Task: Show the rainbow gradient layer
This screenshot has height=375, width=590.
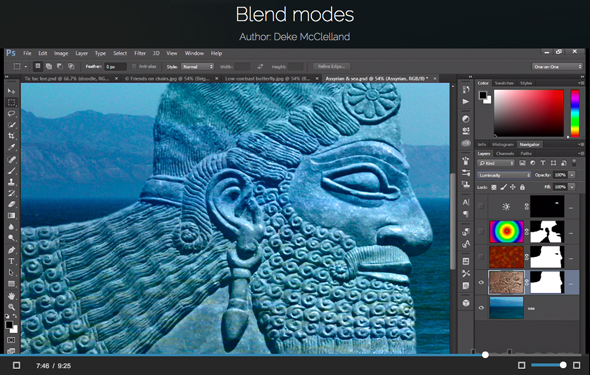Action: [481, 232]
